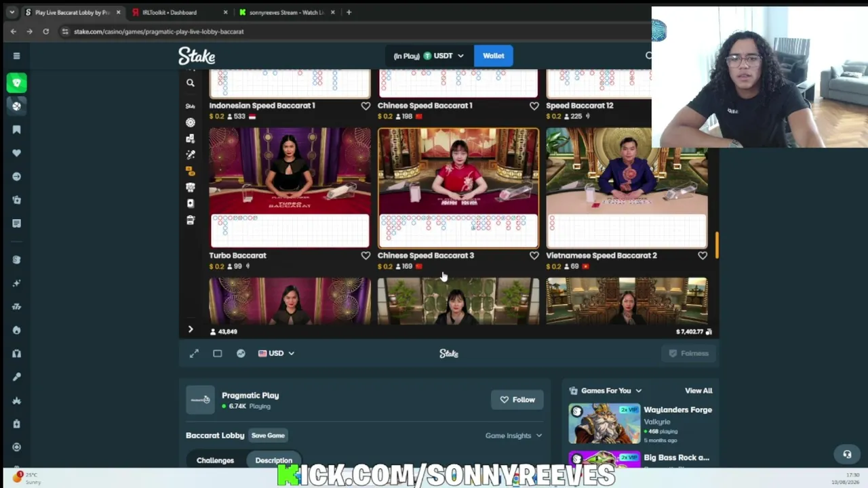Screen dimensions: 868x488
Task: Open Chinese Speed Baccarat 3 thumbnail
Action: click(x=458, y=188)
